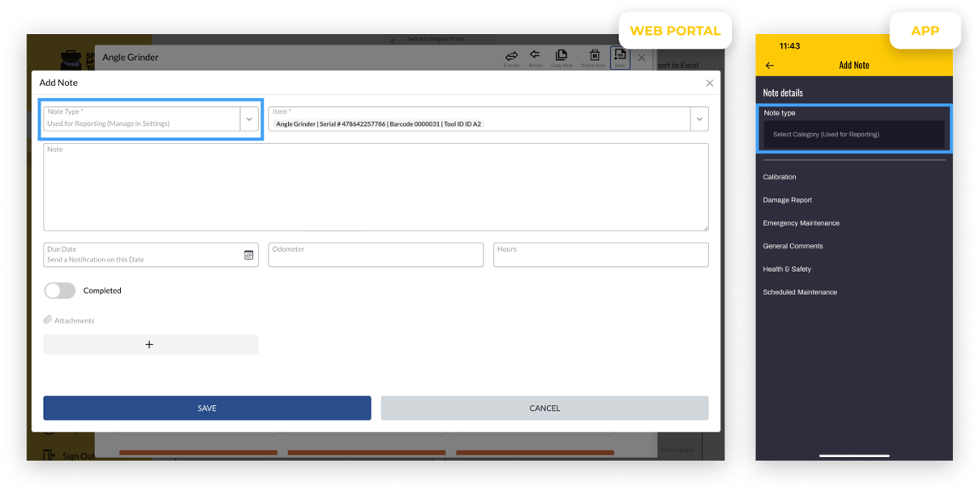Click the Copy Item icon
Screen dimensions: 980x492
pos(561,57)
